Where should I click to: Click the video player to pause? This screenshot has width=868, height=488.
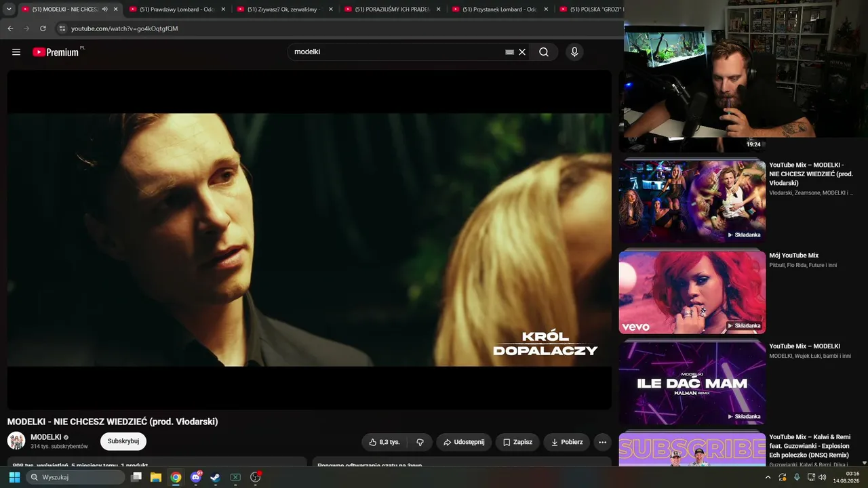(309, 239)
